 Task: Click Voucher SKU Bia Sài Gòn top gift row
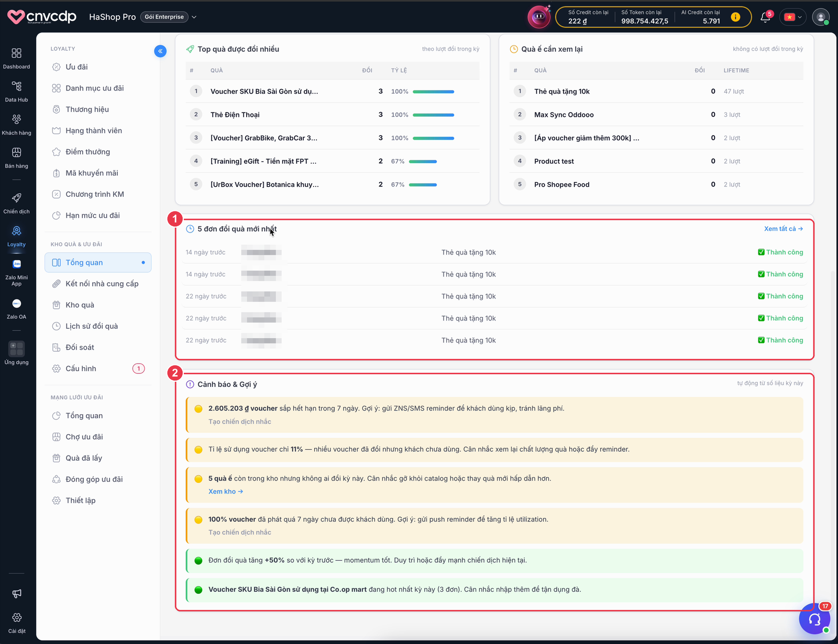click(333, 91)
